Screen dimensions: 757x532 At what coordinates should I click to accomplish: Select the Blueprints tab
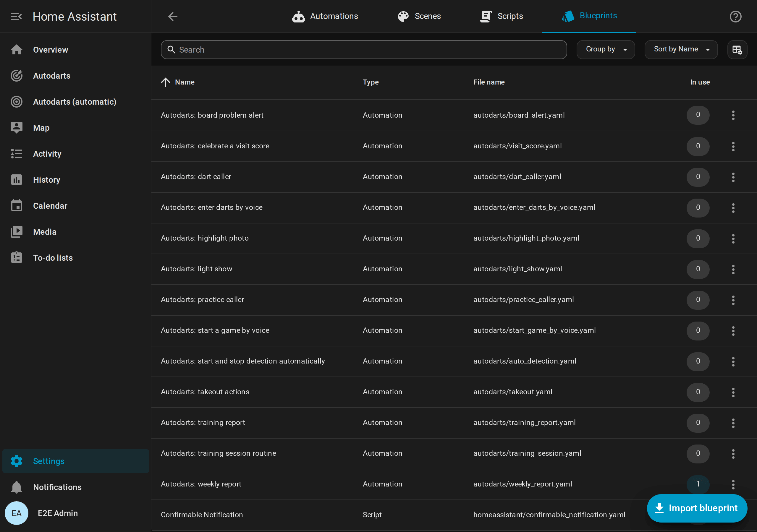point(589,16)
